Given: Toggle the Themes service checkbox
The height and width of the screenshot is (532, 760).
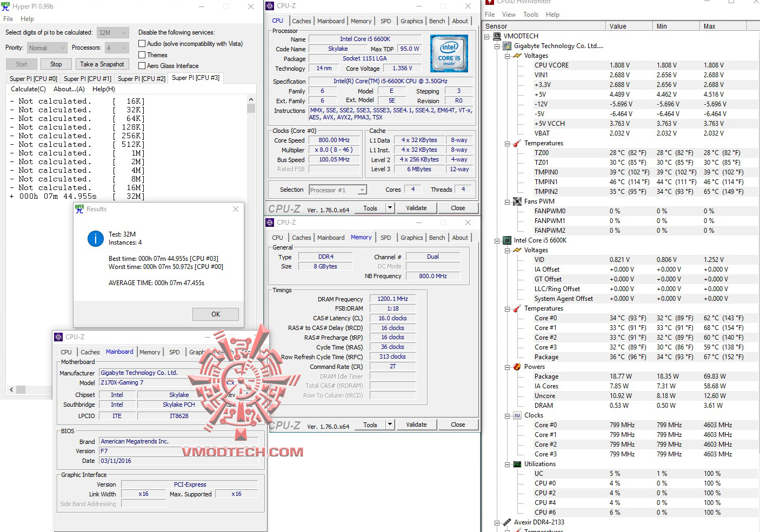Looking at the screenshot, I should [142, 55].
